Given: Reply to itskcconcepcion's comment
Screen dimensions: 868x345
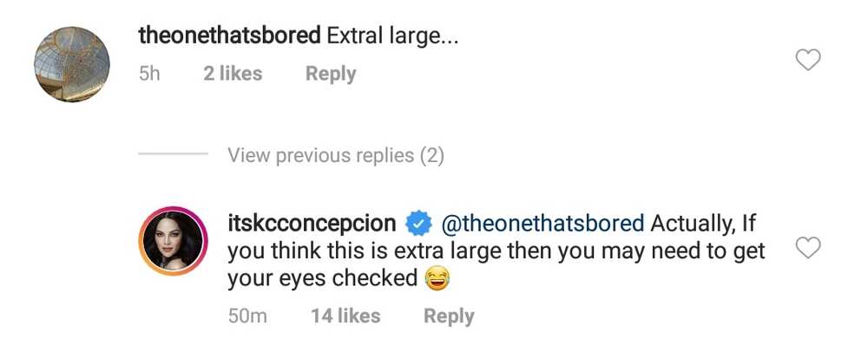Looking at the screenshot, I should click(x=449, y=316).
